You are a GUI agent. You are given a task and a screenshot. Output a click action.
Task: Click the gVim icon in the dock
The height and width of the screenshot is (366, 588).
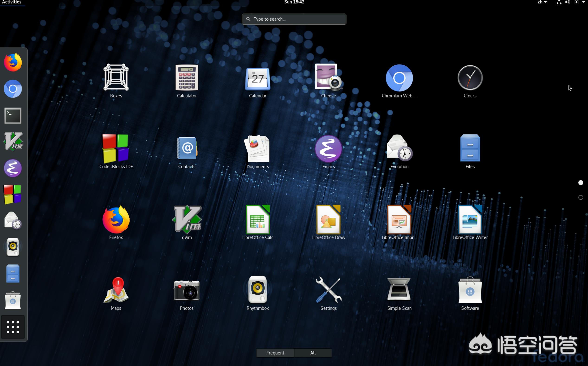point(13,142)
